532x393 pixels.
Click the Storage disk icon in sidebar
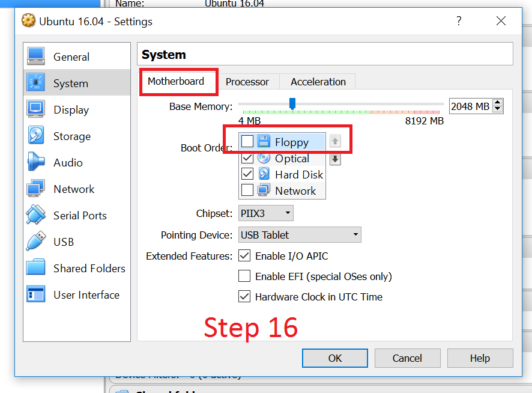[35, 135]
